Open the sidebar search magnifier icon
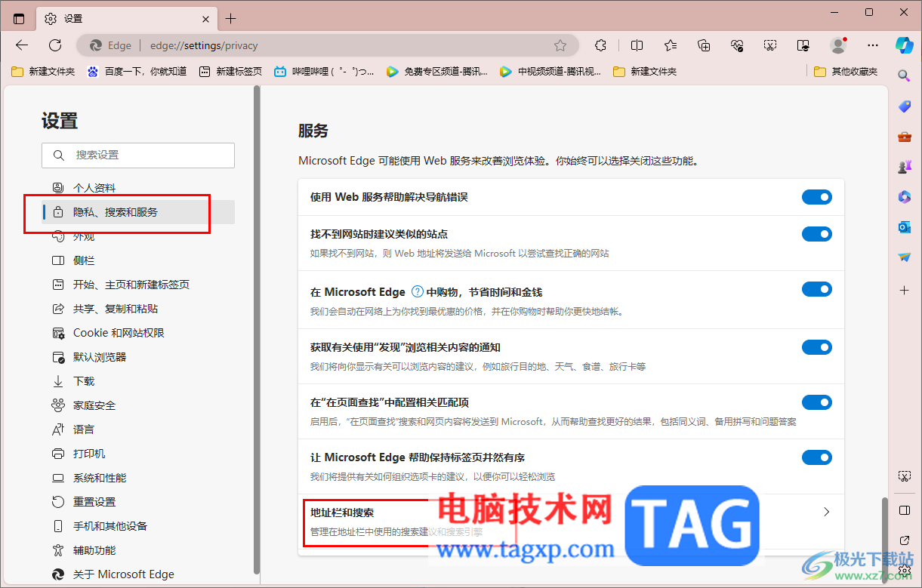Viewport: 922px width, 588px height. click(x=904, y=75)
